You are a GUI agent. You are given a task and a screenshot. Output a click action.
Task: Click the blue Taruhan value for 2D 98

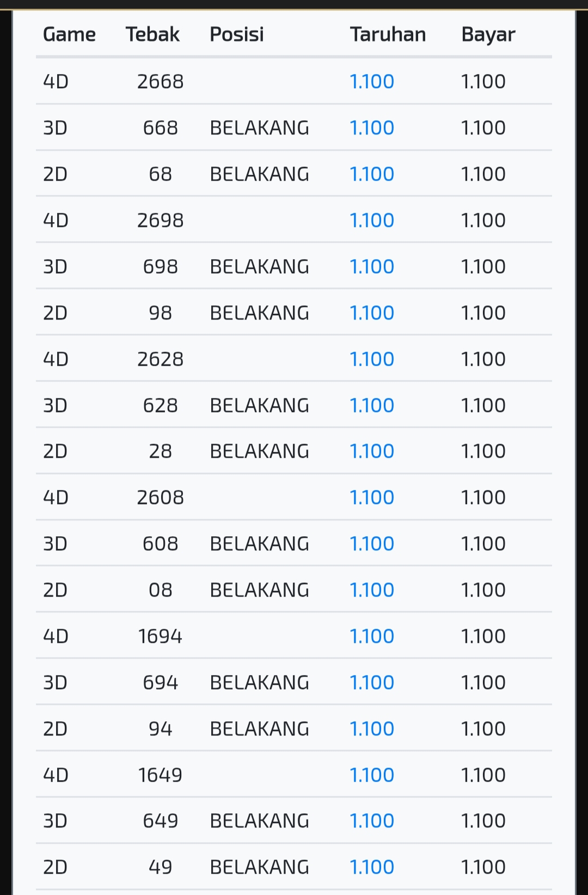[371, 313]
